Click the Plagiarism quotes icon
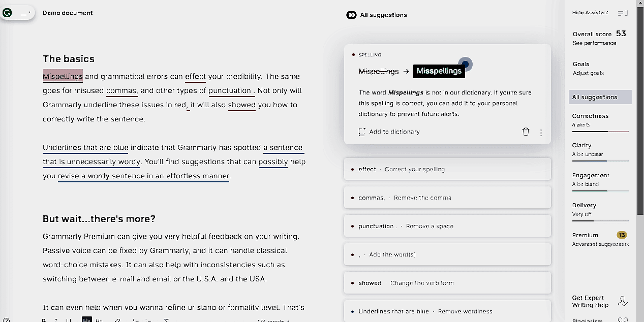 coord(623,320)
